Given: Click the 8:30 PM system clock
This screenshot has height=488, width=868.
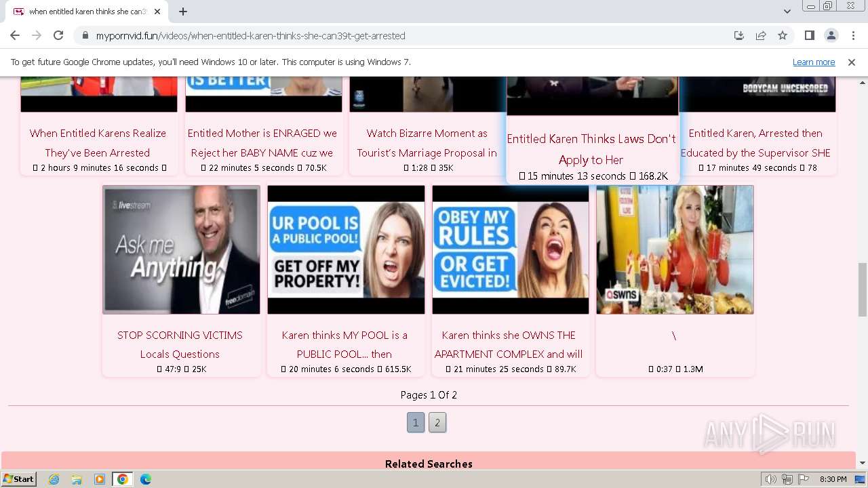Looking at the screenshot, I should (x=833, y=479).
